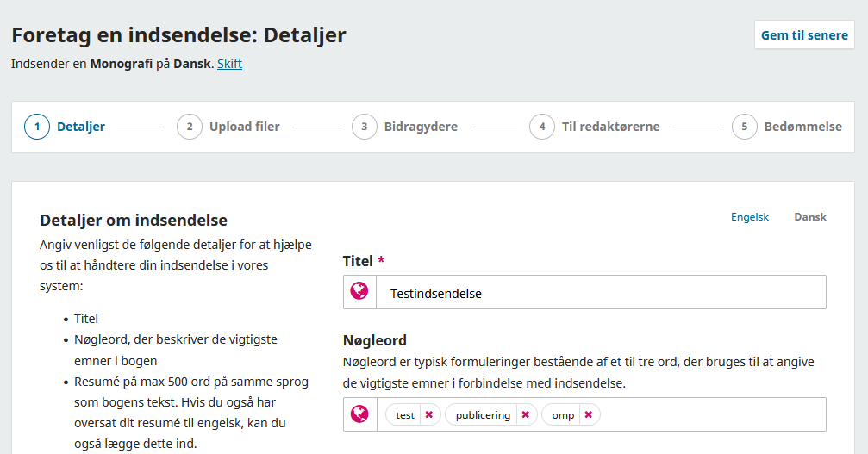Click the step 2 circle icon

tap(190, 127)
